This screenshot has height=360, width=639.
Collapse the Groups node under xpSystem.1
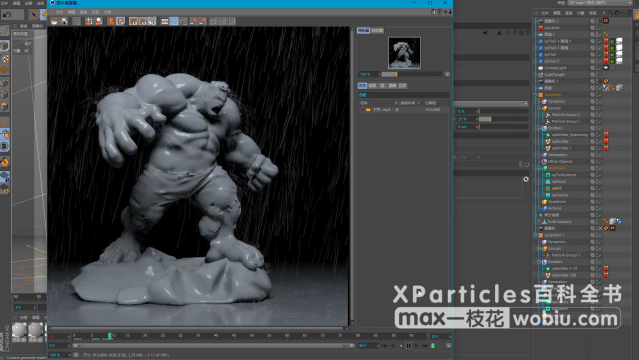point(539,248)
